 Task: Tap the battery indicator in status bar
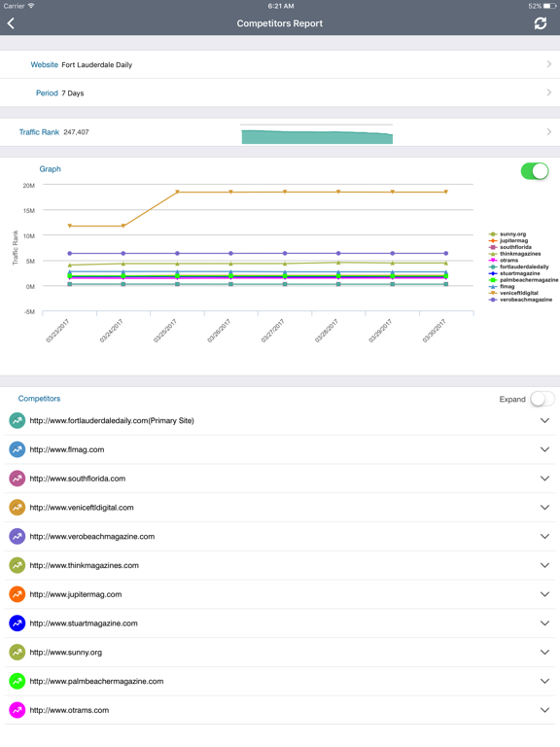point(549,6)
